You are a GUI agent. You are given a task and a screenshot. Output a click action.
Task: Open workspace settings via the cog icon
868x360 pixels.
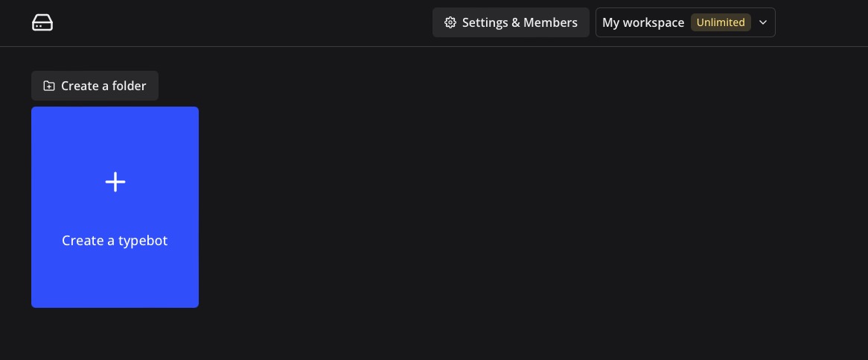[450, 22]
